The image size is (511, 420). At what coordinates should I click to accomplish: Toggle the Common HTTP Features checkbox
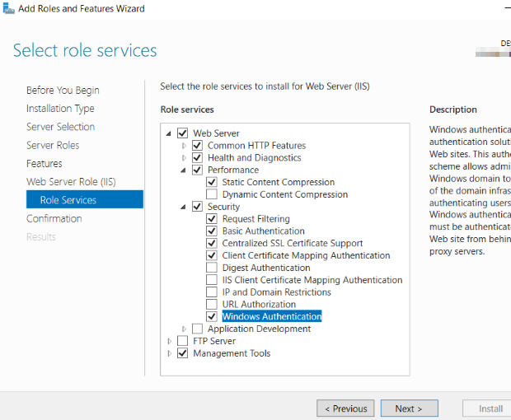[197, 146]
